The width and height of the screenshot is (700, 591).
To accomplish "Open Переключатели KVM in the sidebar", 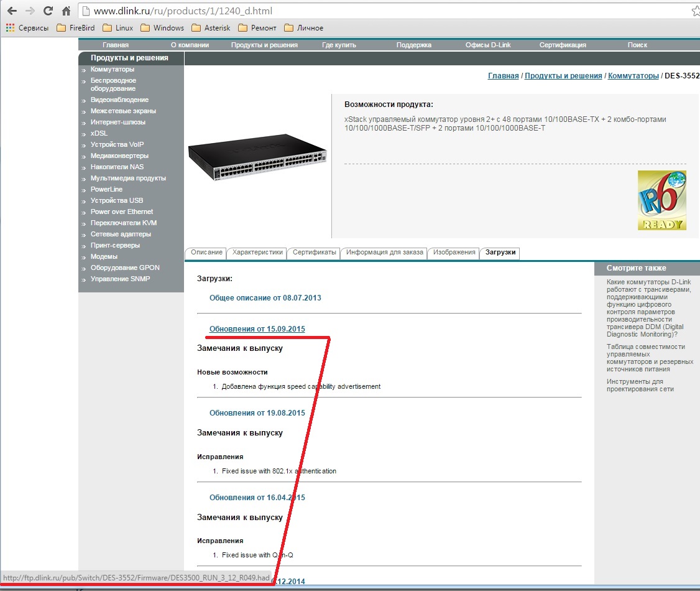I will [x=124, y=223].
